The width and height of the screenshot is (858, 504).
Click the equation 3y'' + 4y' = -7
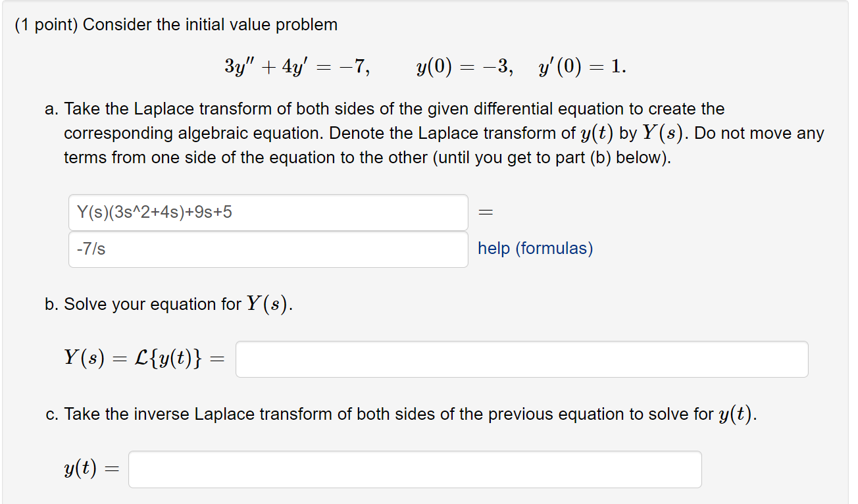click(x=297, y=66)
